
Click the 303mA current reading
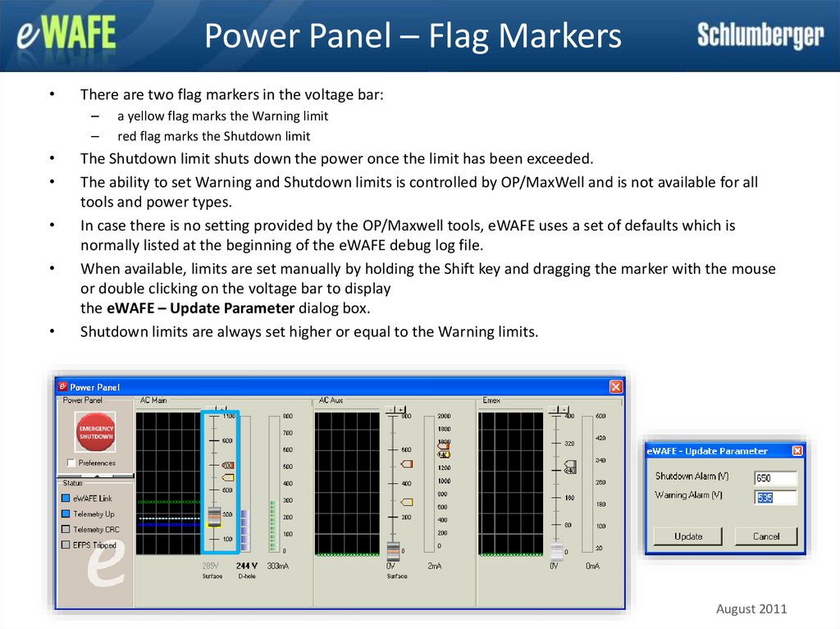pyautogui.click(x=277, y=566)
